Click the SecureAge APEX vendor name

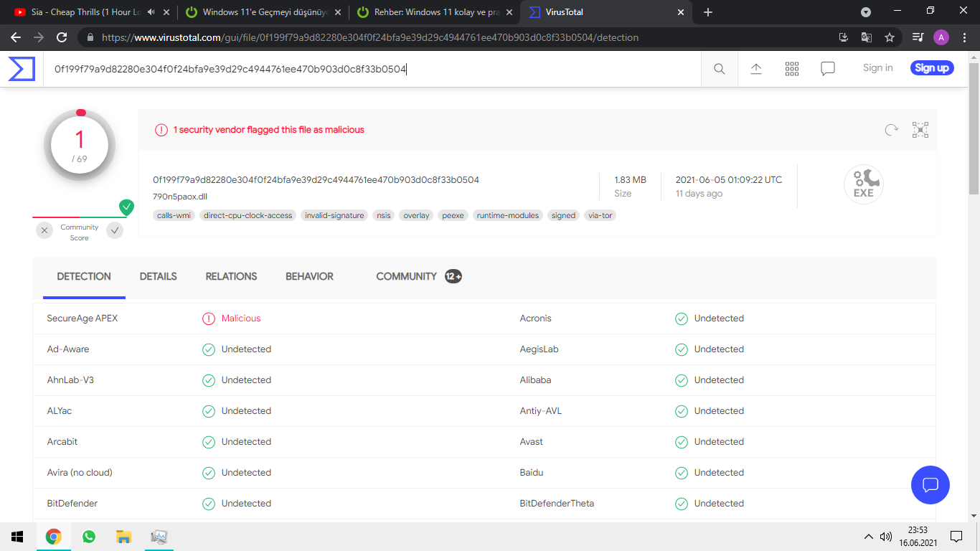(83, 319)
